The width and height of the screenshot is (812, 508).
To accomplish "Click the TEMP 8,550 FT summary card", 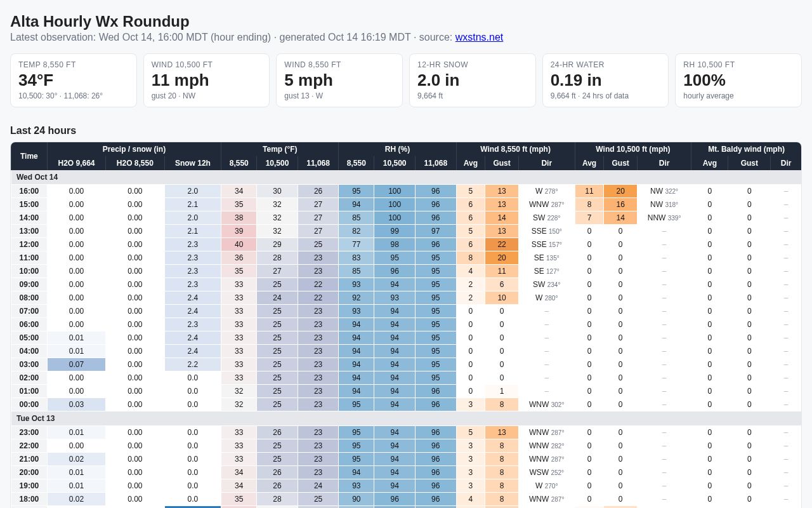I will (x=74, y=80).
